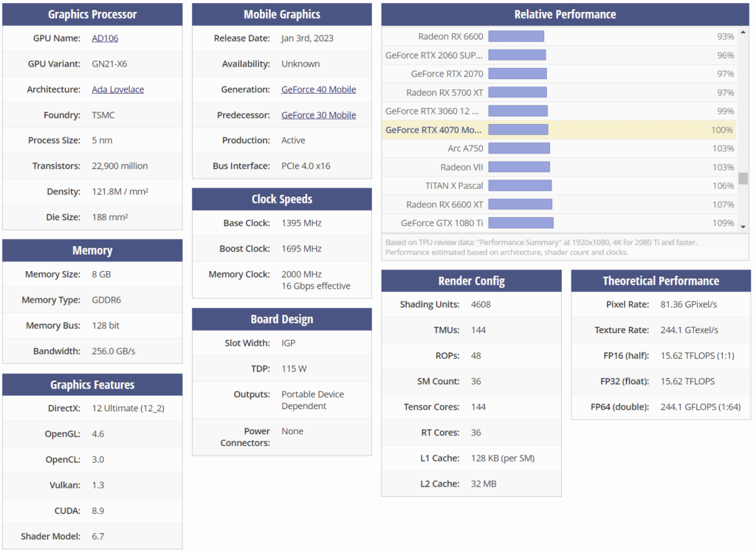Open the AD106 GPU name link
The width and height of the screenshot is (756, 553).
point(104,38)
